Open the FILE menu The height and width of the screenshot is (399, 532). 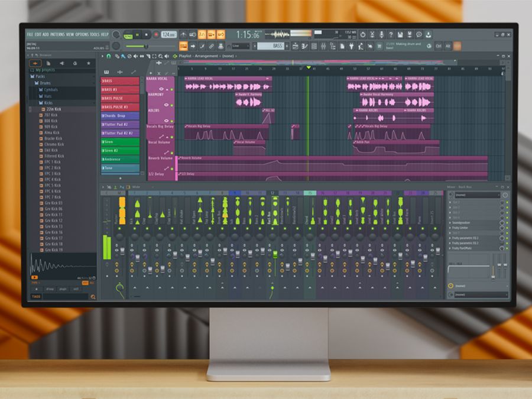pyautogui.click(x=30, y=35)
